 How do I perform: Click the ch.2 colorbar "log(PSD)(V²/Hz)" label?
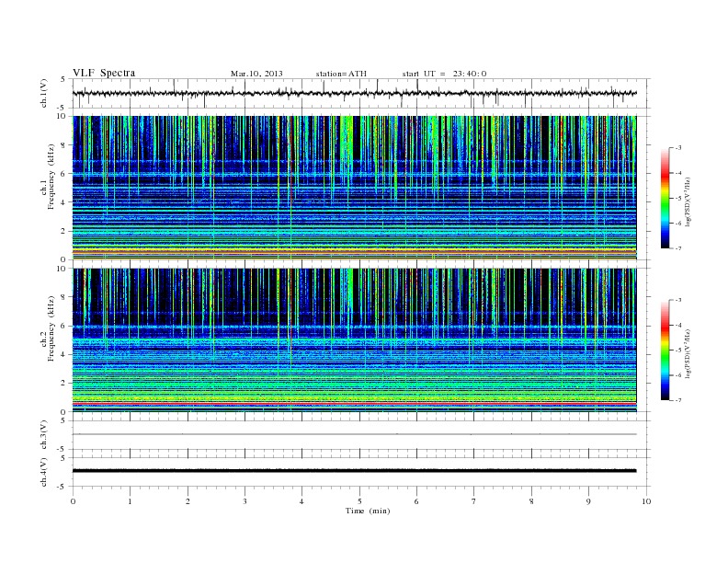[688, 353]
